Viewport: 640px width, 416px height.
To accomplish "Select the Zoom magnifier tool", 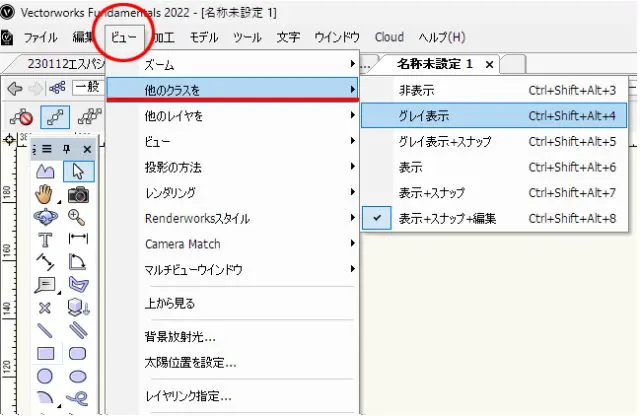I will tap(78, 216).
